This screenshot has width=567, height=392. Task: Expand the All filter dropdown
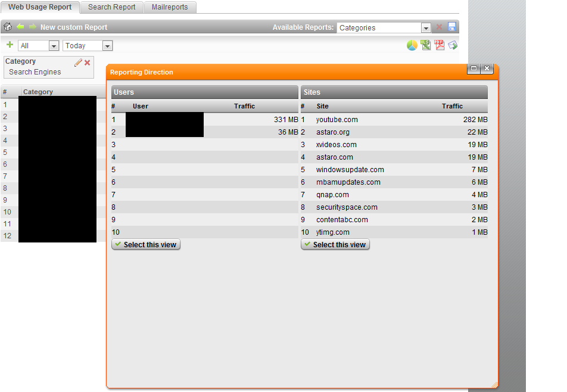tap(54, 46)
